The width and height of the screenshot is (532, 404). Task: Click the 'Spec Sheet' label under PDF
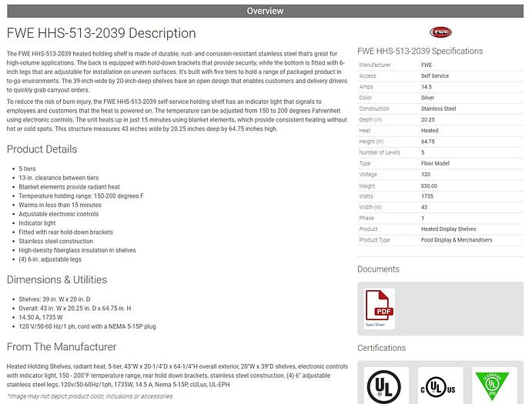pos(375,325)
